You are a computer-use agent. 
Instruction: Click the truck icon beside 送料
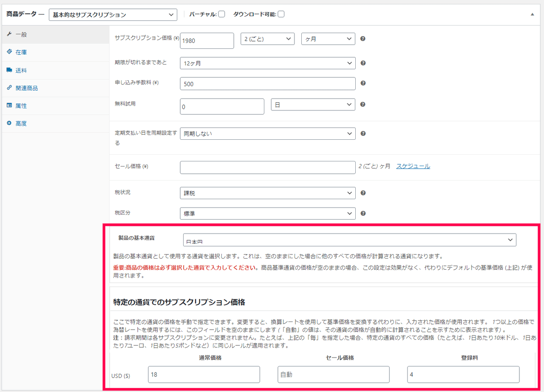pyautogui.click(x=9, y=70)
